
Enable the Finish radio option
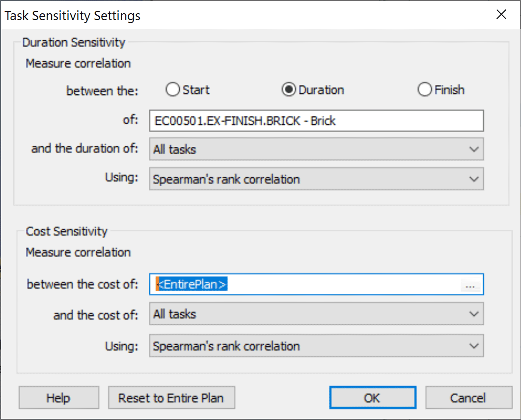(424, 90)
